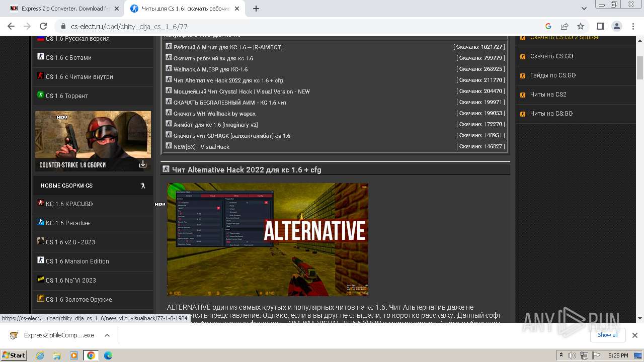Open NEW[BX] - VisualHack link
This screenshot has height=362, width=644.
[x=201, y=147]
